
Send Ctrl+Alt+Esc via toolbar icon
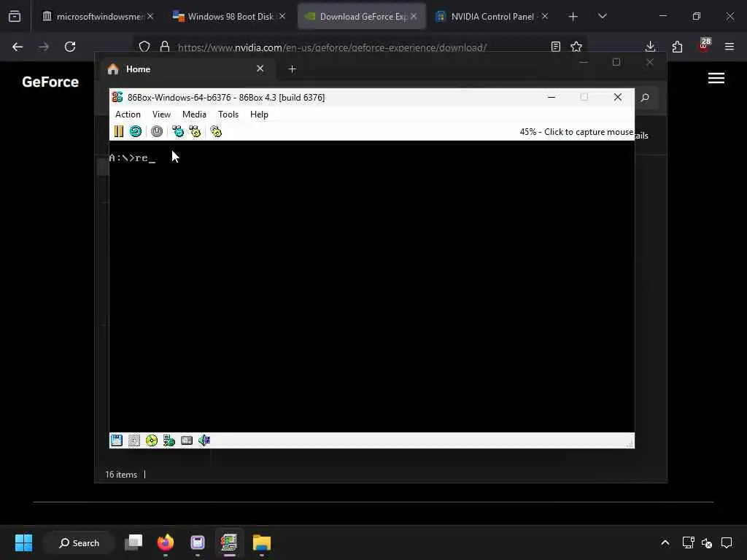point(195,131)
